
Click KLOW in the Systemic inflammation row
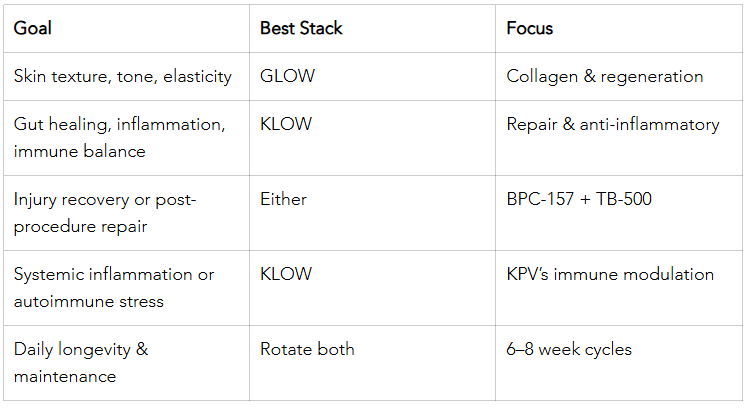286,274
